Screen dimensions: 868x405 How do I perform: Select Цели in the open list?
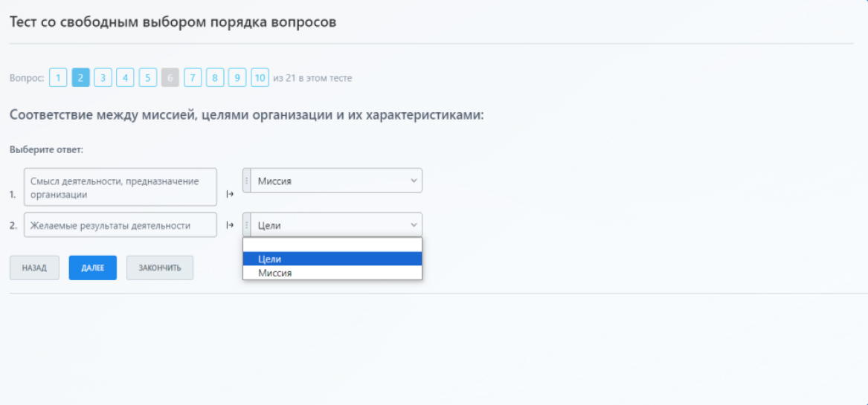pos(332,259)
